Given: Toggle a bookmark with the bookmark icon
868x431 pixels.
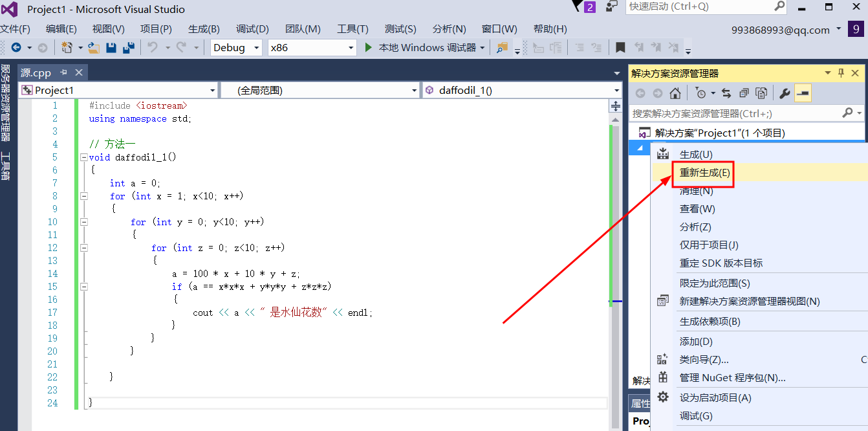Looking at the screenshot, I should pos(620,47).
